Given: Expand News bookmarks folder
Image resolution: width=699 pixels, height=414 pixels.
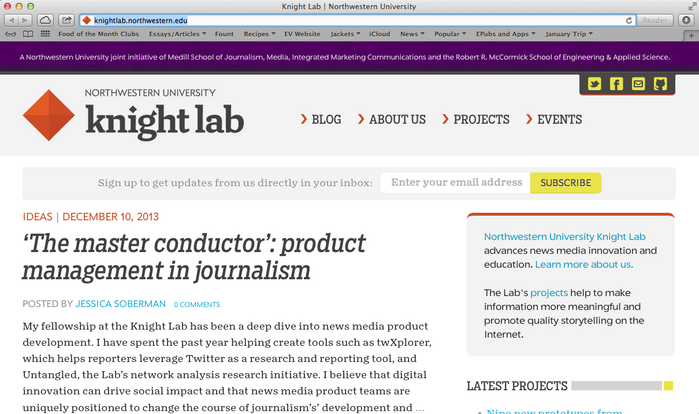Looking at the screenshot, I should click(x=412, y=34).
